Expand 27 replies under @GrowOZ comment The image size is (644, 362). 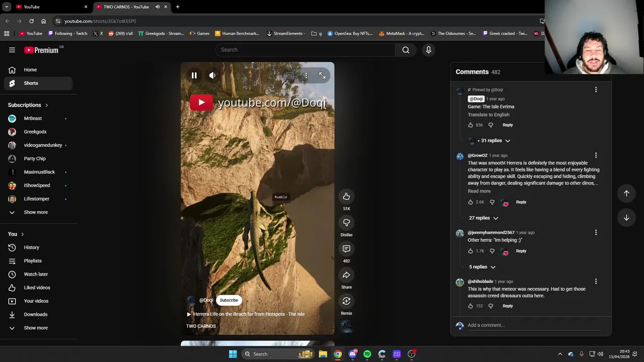(484, 218)
